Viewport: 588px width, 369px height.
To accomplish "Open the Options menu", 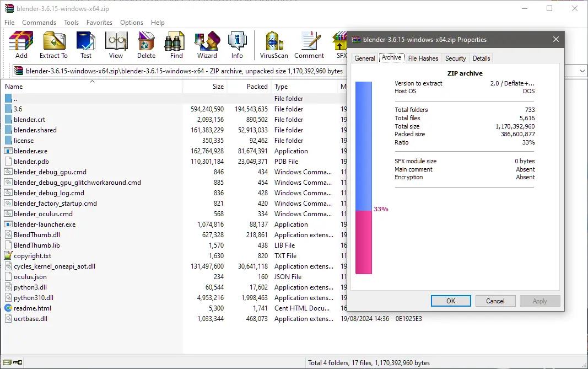I will 132,23.
